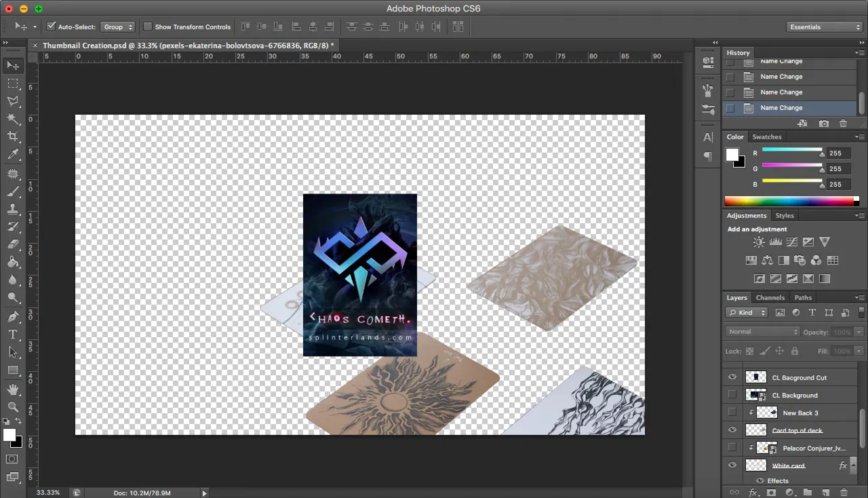
Task: Enable Show Transform Controls checkbox
Action: 148,26
